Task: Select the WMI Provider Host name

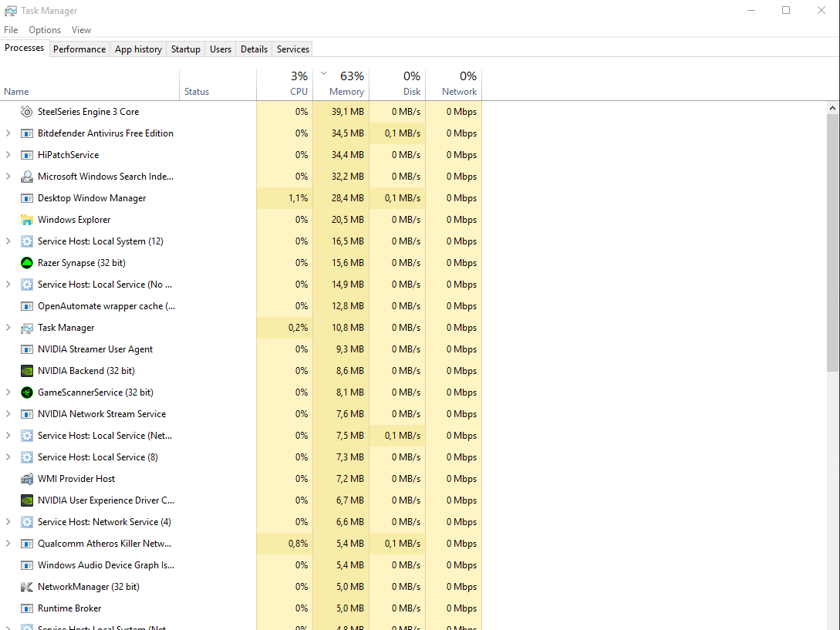Action: pos(76,479)
